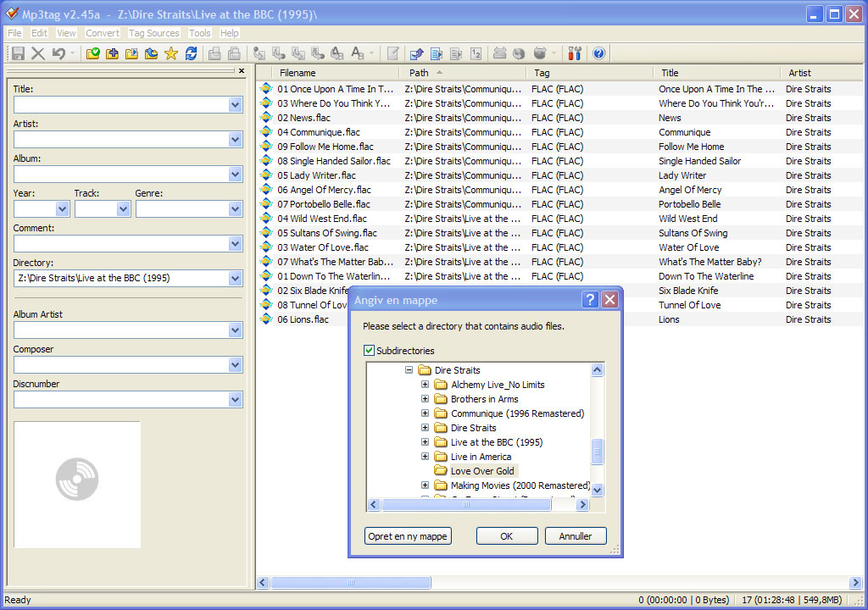Open the Discnumber field dropdown
The image size is (868, 610).
[236, 400]
